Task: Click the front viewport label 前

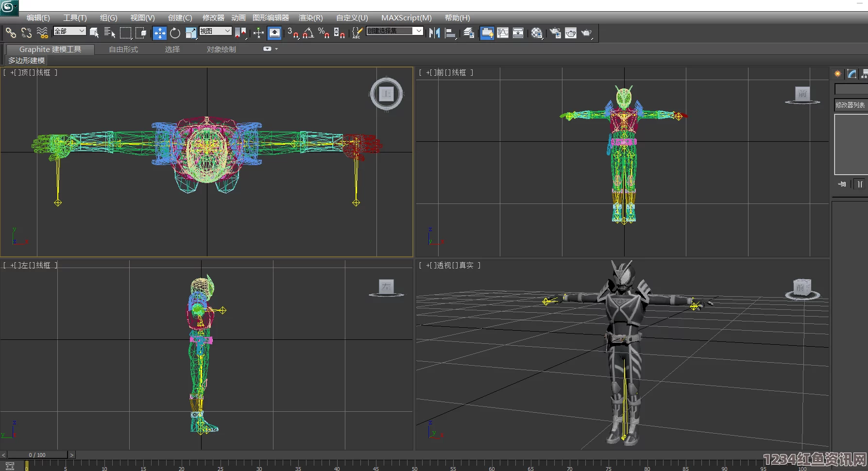Action: click(x=440, y=72)
